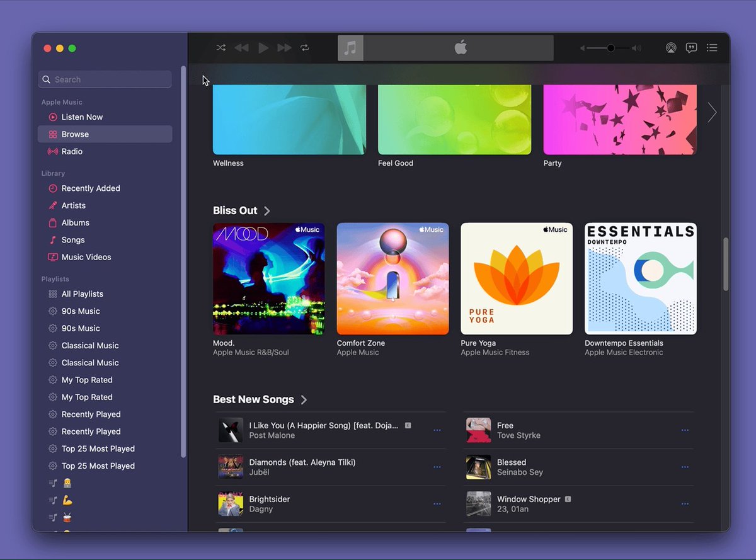Click the sidebar vertical scrollbar
This screenshot has height=560, width=756.
[x=183, y=261]
